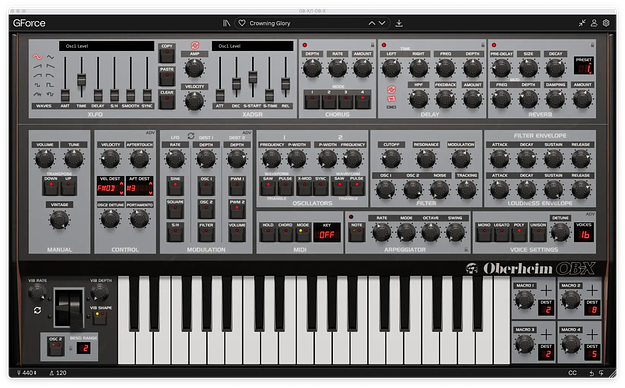This screenshot has width=625, height=388.
Task: Click the Macro 3 plus icon
Action: pos(546,334)
